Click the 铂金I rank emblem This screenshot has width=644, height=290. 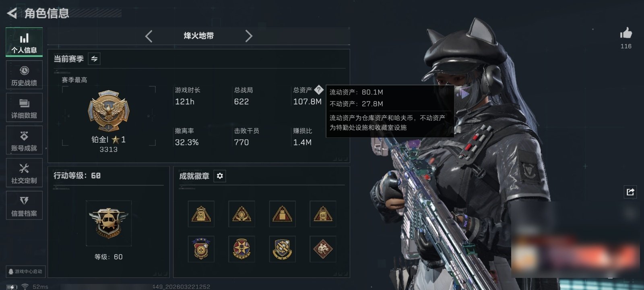tap(109, 111)
